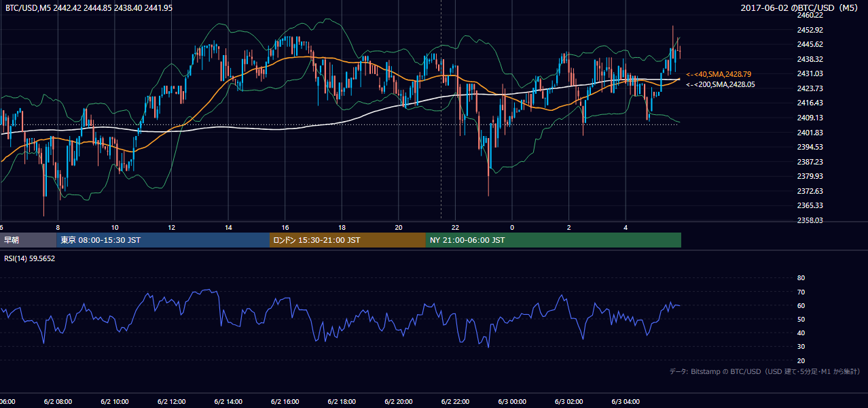Click the 6/2 12:00 bottom time label
This screenshot has width=868, height=408.
[x=171, y=402]
